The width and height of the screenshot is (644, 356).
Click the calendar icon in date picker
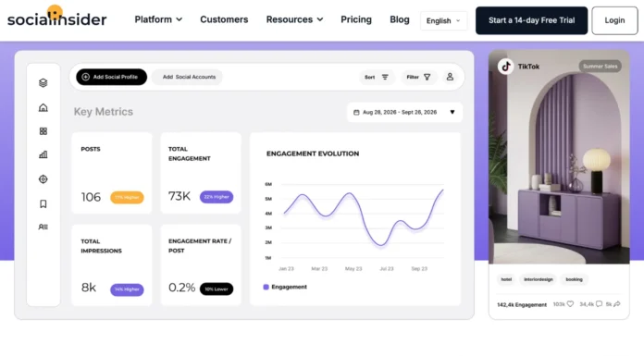tap(356, 112)
